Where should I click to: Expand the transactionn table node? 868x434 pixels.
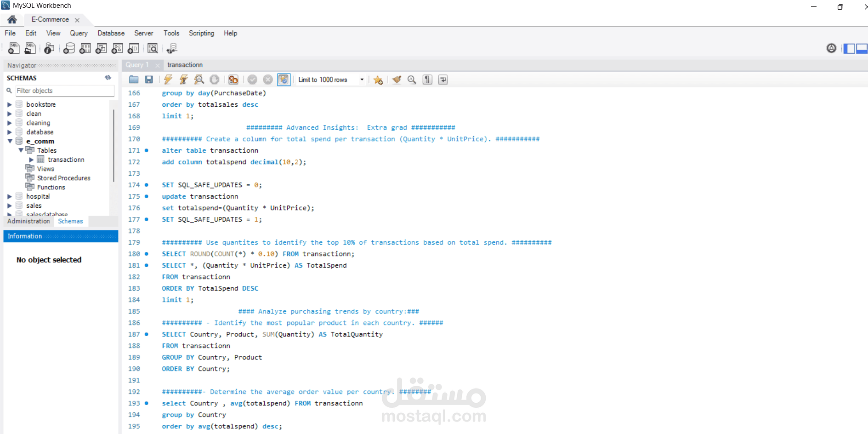(x=31, y=160)
